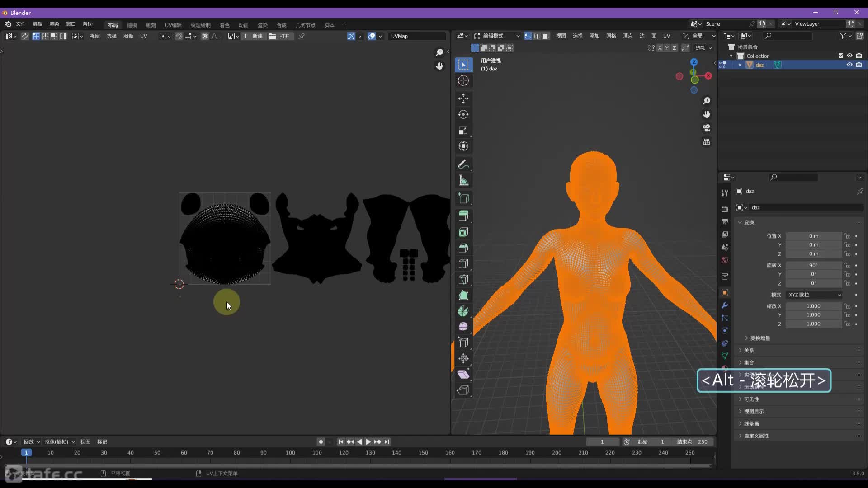Screen dimensions: 868x488
Task: Switch to the 建模 workspace tab
Action: click(132, 25)
